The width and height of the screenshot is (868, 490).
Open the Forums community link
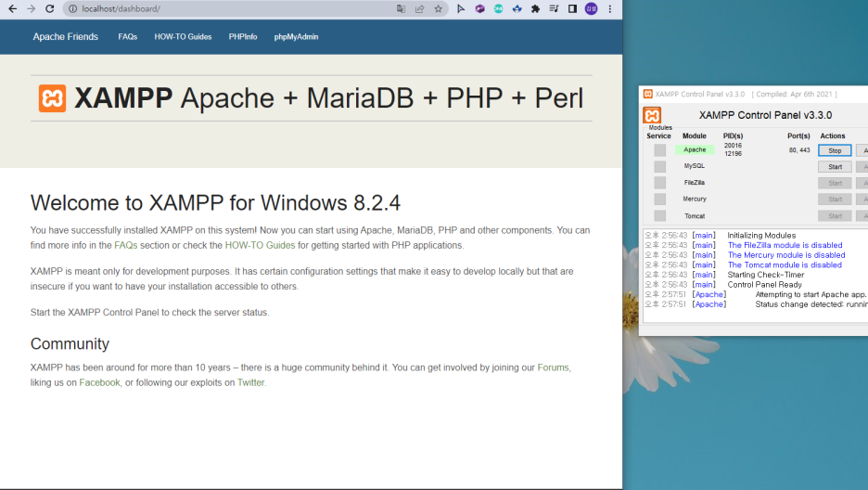coord(553,367)
